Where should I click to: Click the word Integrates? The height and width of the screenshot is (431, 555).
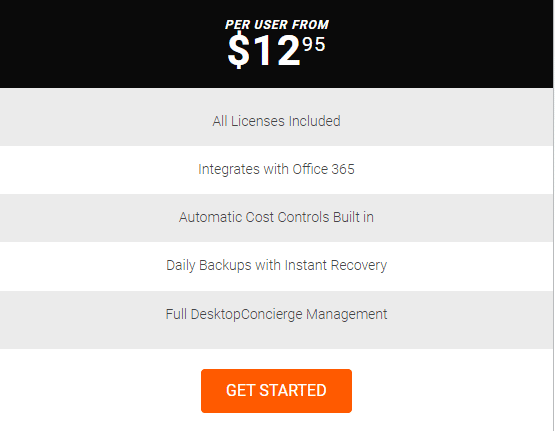tap(229, 169)
